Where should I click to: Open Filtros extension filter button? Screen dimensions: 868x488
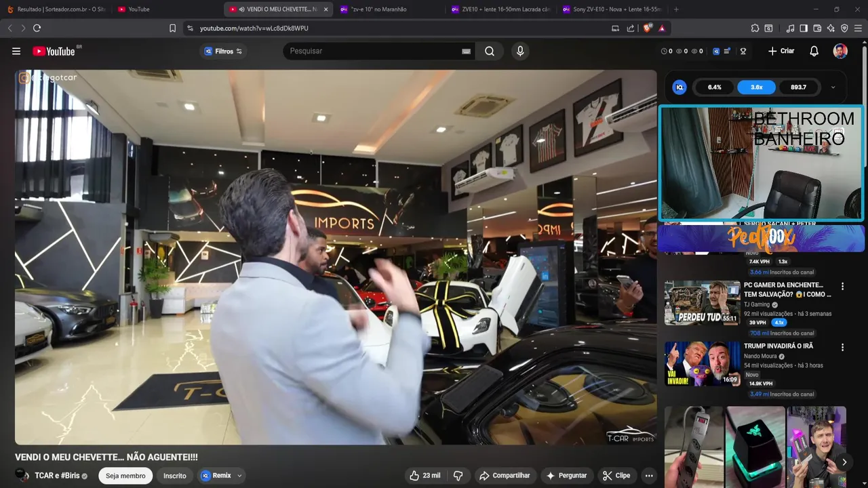click(223, 51)
